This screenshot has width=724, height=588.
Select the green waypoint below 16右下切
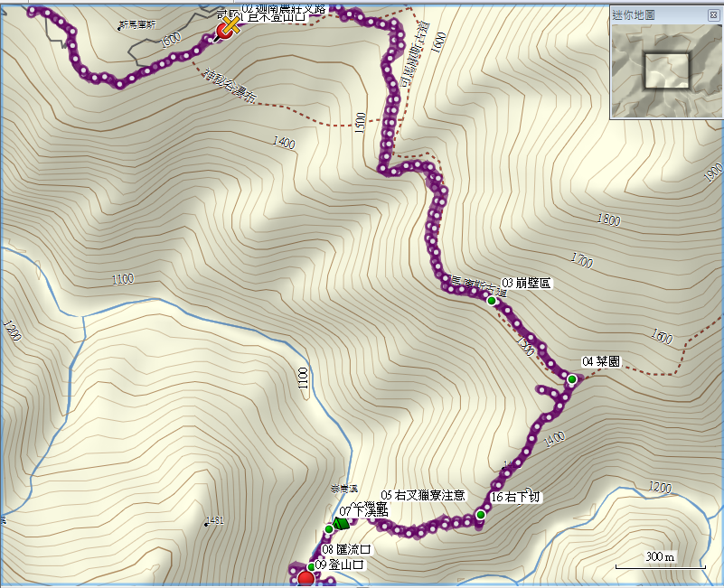click(481, 515)
